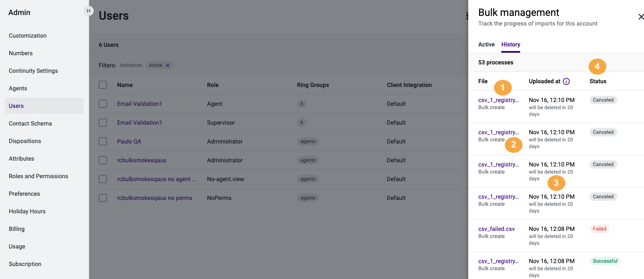Click the topmost csv_1_registry file link
Screen dimensions: 644x279
[x=498, y=100]
